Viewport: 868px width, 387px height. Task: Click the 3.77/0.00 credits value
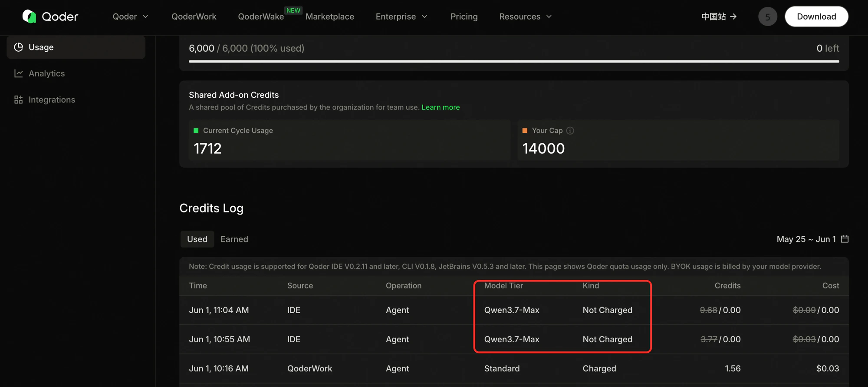pyautogui.click(x=720, y=339)
